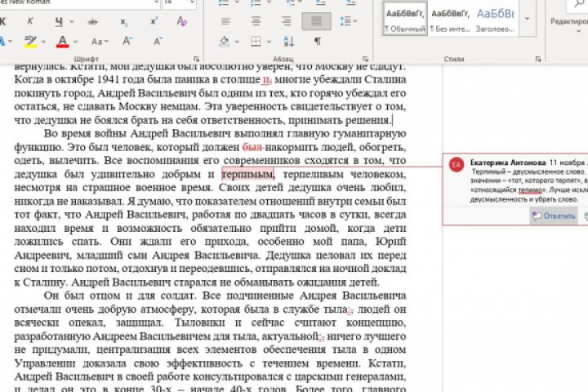Viewport: 588px width, 392px height.
Task: Toggle subscript formatting
Action: [x=123, y=22]
